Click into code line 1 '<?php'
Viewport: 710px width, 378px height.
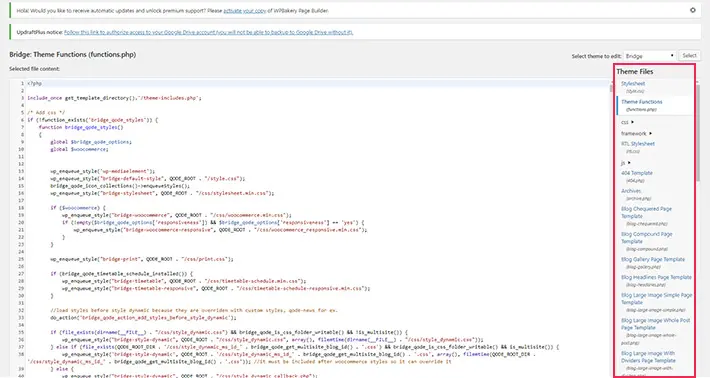click(x=34, y=83)
